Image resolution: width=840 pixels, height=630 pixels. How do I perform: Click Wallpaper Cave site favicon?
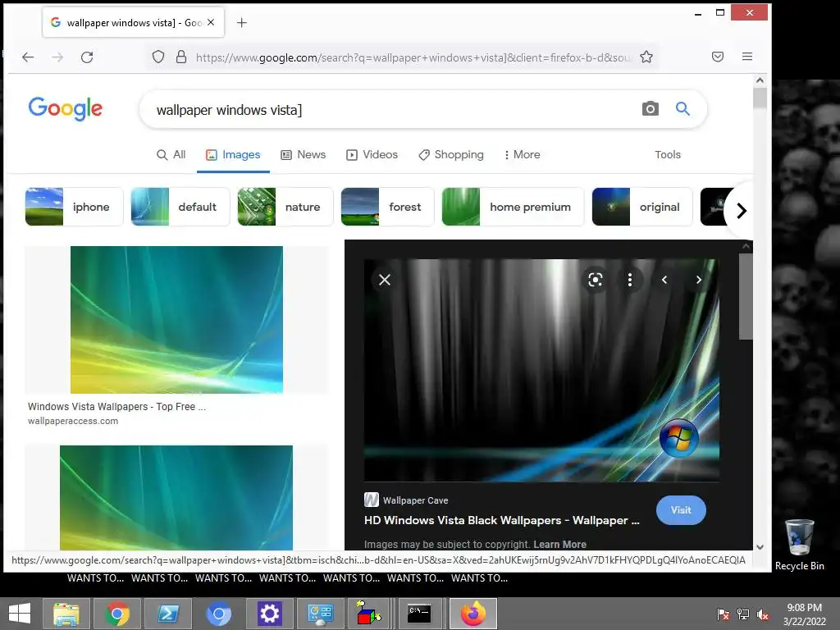pyautogui.click(x=372, y=500)
